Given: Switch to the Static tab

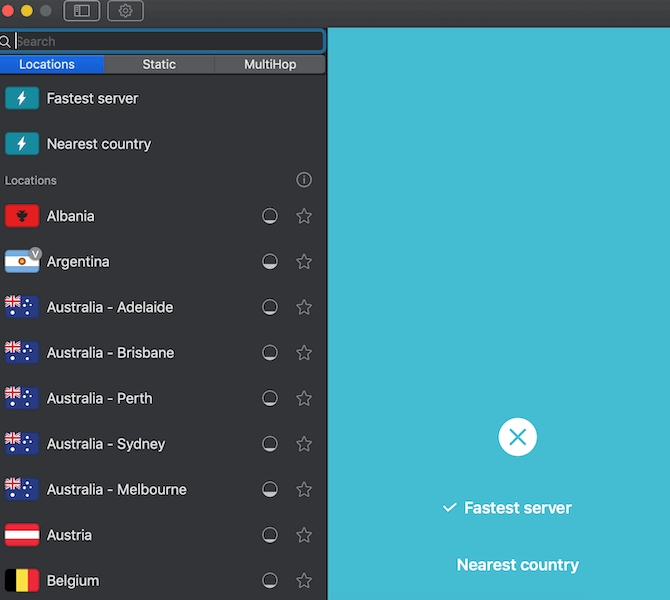Looking at the screenshot, I should pyautogui.click(x=159, y=64).
